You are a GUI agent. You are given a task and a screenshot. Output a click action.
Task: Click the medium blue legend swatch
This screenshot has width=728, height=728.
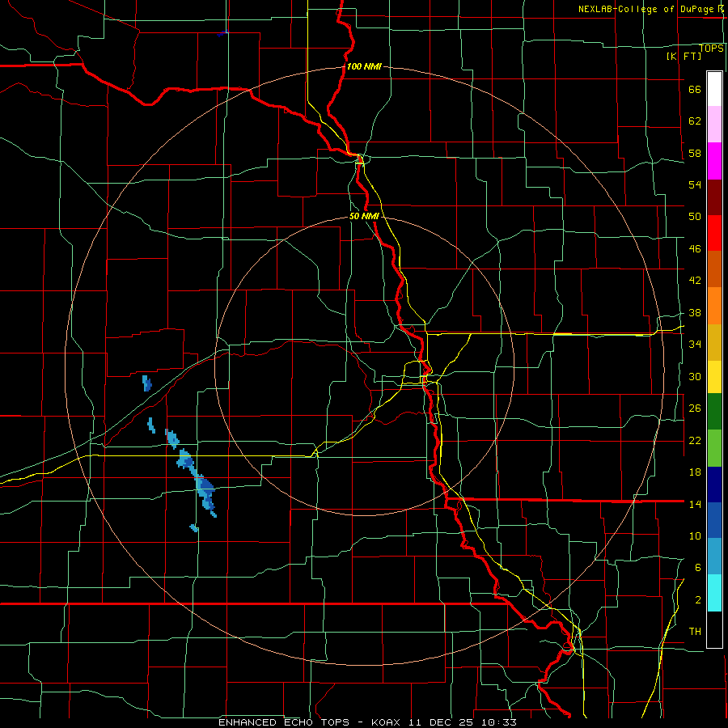tap(714, 520)
